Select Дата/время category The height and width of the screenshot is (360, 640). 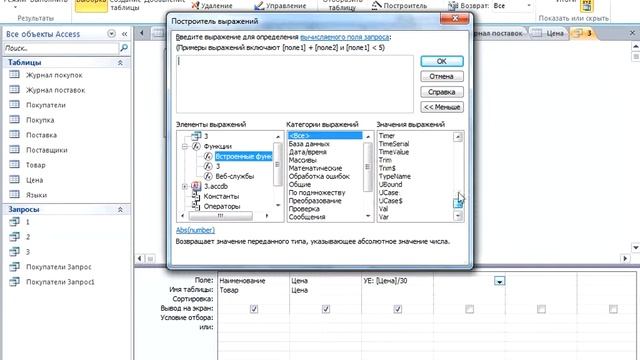click(x=307, y=152)
